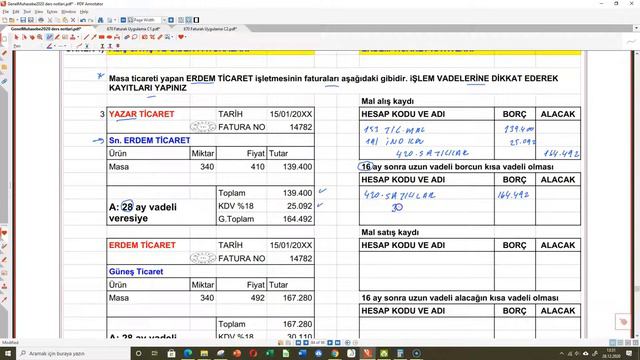This screenshot has width=640, height=360.
Task: Select GenelMuhasebe2020 ders notları.pdf tab
Action: tap(46, 29)
